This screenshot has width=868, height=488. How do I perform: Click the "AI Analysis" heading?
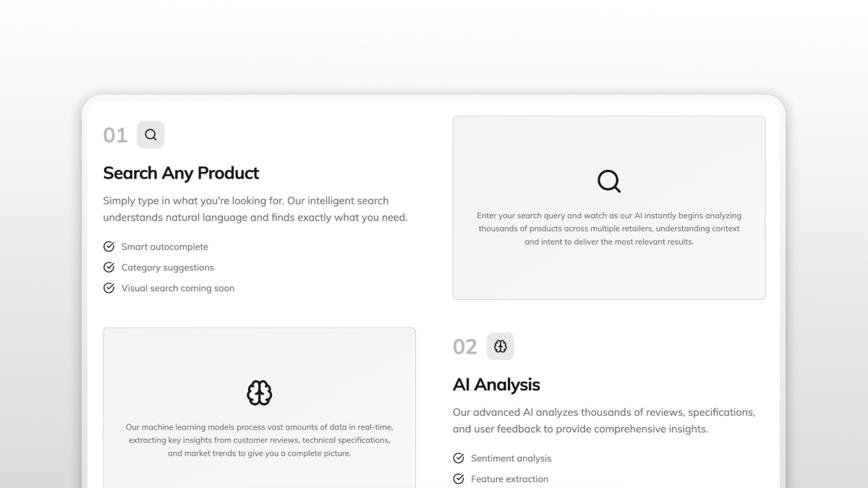point(496,385)
